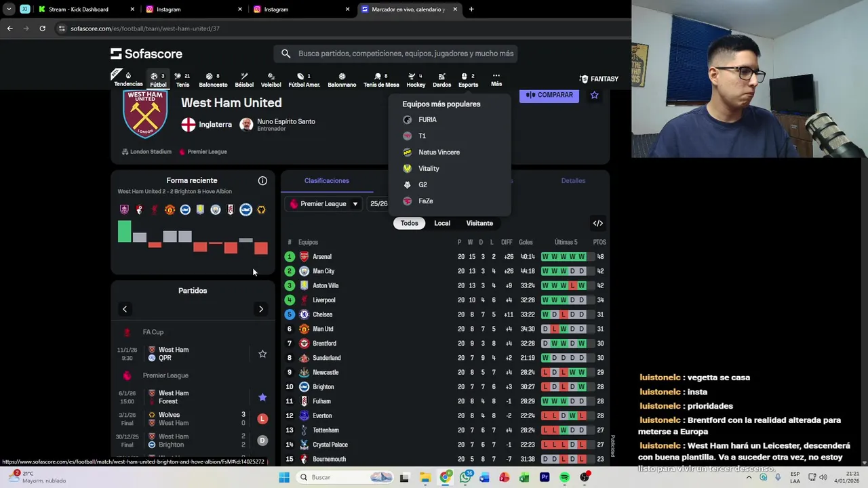The image size is (868, 488).
Task: Open the Dardos sport category
Action: point(441,80)
